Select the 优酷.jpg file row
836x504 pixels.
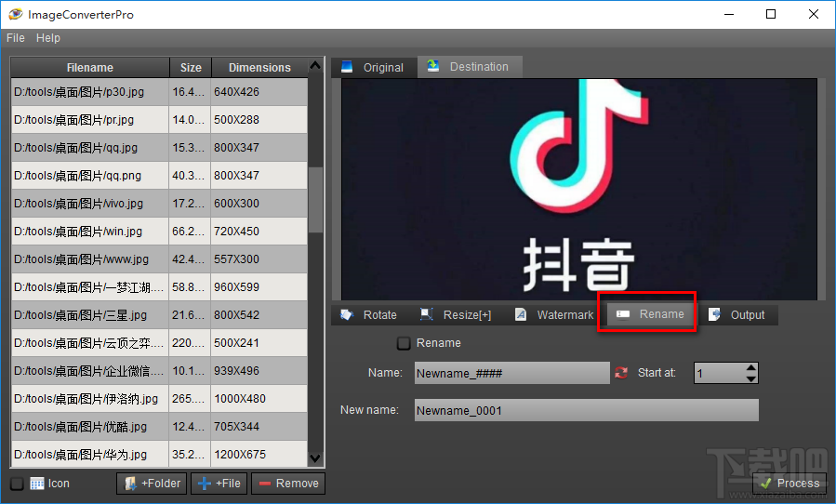click(159, 427)
